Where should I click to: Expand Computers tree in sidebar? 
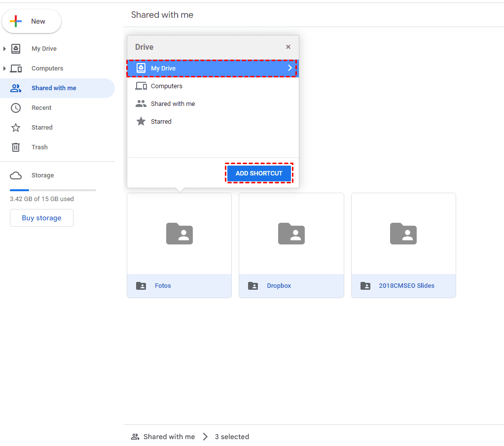click(5, 69)
